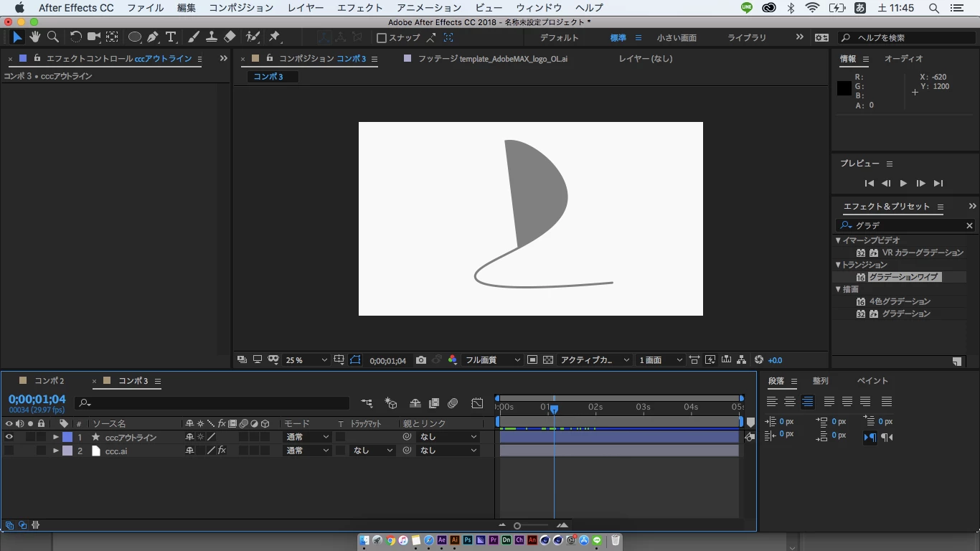The width and height of the screenshot is (980, 551).
Task: Select the Horizontal Type tool
Action: tap(171, 37)
